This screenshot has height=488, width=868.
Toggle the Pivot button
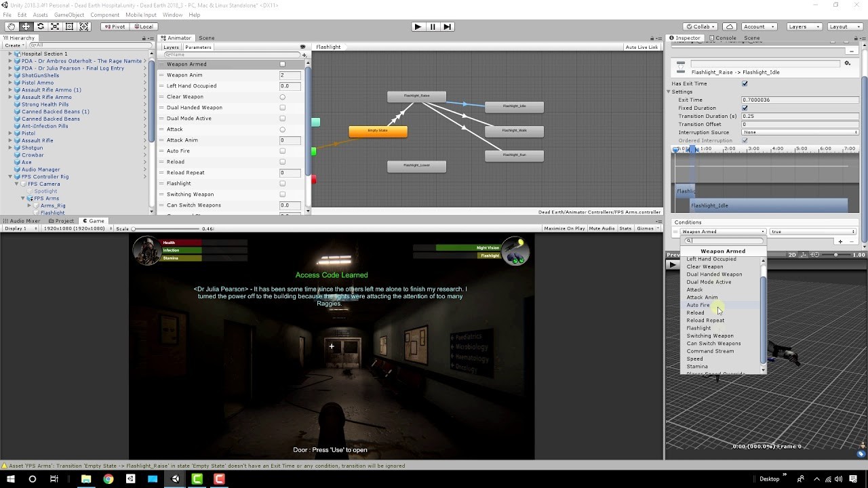[x=114, y=26]
